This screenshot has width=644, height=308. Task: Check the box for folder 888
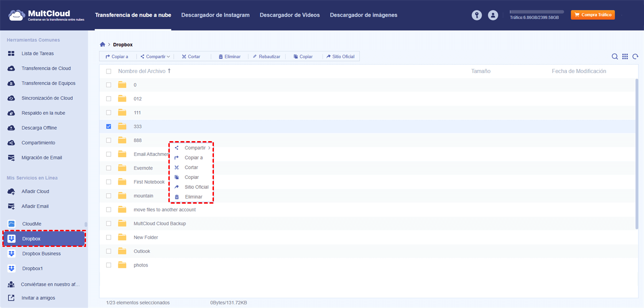[x=109, y=140]
